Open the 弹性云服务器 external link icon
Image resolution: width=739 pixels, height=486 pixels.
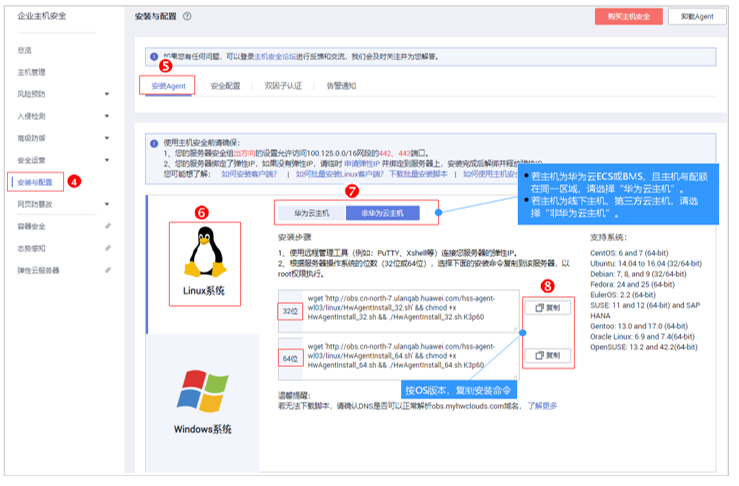[x=108, y=270]
